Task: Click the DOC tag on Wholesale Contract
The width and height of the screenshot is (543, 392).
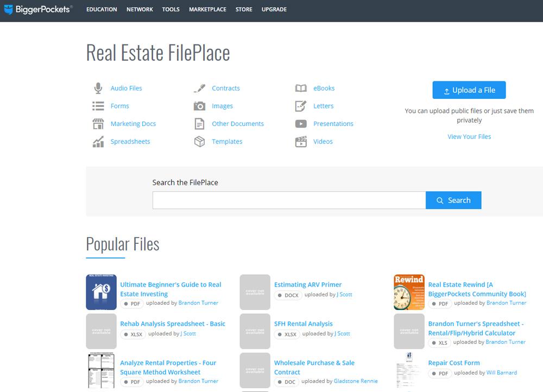Action: point(286,382)
